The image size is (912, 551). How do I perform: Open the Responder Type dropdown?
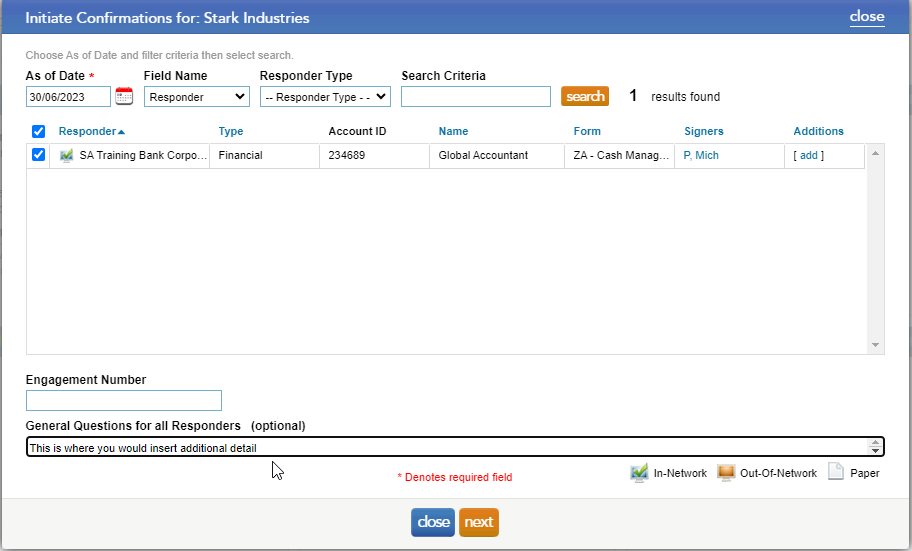pyautogui.click(x=325, y=97)
